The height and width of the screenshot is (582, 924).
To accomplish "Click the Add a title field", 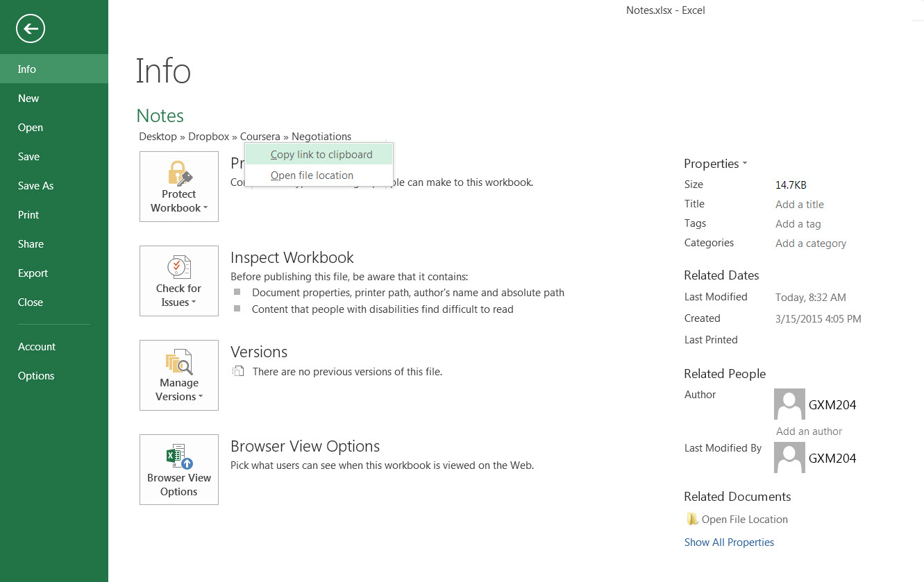I will [799, 205].
